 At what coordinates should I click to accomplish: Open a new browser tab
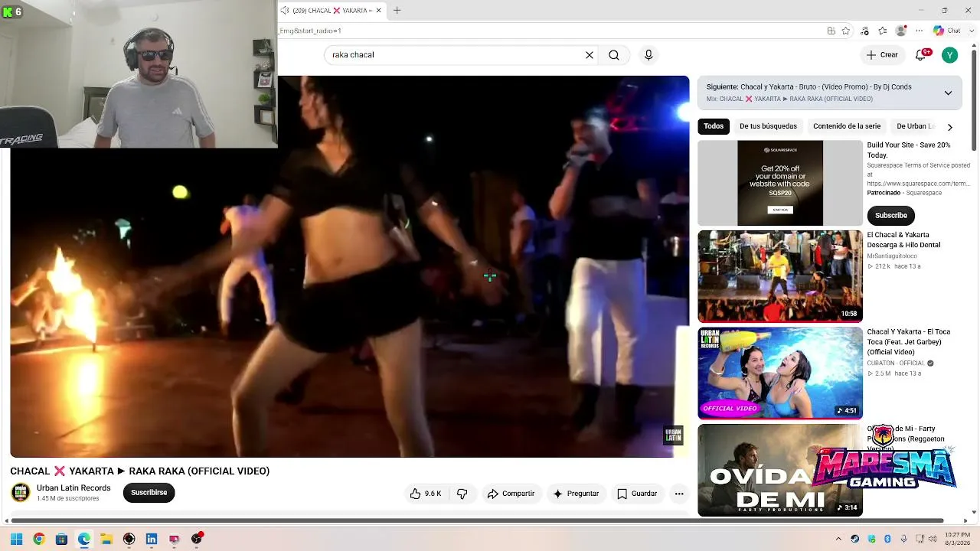tap(397, 11)
